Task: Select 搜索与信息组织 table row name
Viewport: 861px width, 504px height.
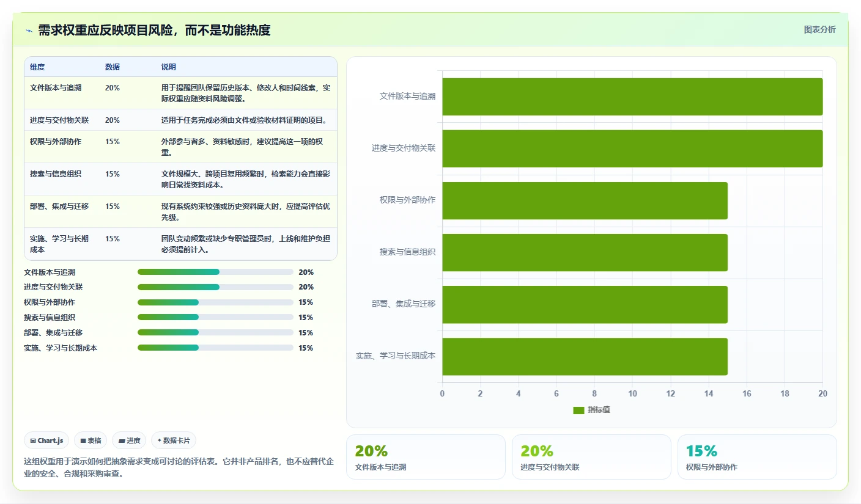Action: (56, 174)
